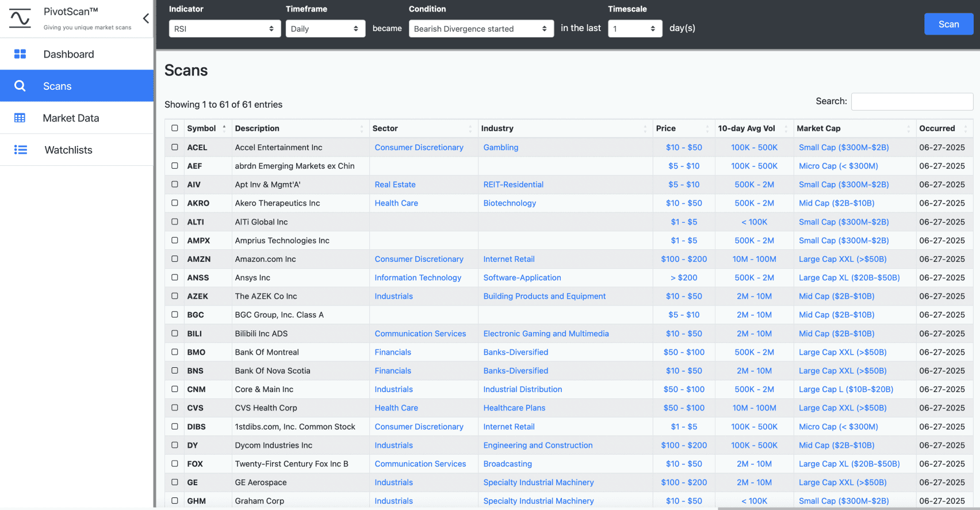980x510 pixels.
Task: Click the PivotScan wave logo icon
Action: point(20,18)
